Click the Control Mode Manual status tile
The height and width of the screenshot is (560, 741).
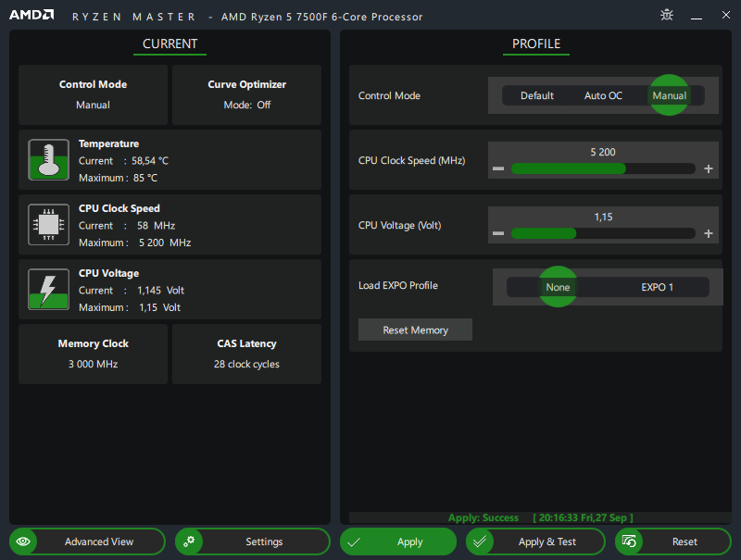pos(94,95)
